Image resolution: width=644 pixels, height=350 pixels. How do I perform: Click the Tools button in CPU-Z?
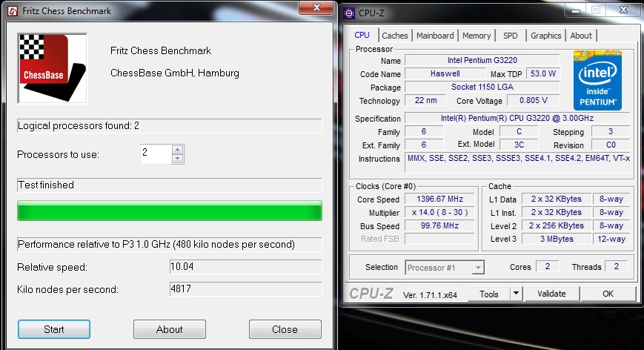coord(489,294)
